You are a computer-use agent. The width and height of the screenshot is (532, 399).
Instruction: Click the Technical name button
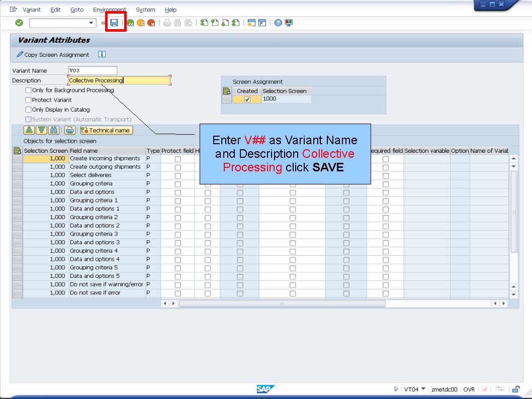(x=105, y=130)
